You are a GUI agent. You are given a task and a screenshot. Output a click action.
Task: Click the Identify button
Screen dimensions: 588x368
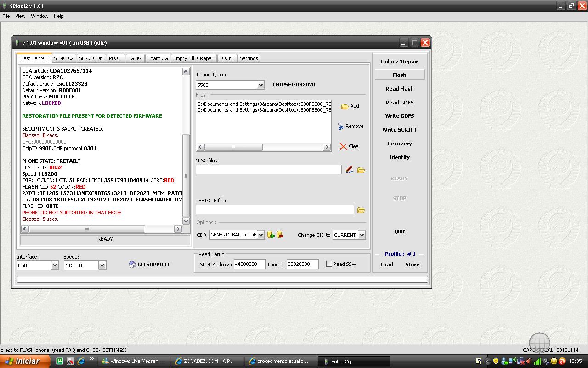click(x=399, y=157)
